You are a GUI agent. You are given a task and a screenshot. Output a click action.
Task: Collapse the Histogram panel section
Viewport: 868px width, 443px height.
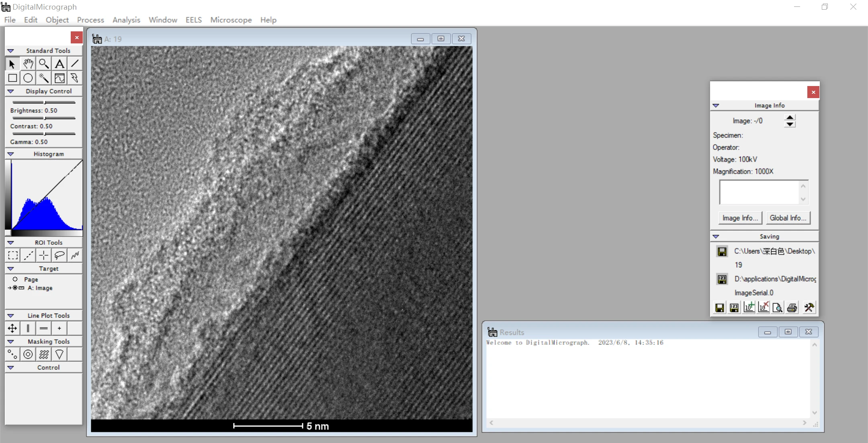[11, 154]
